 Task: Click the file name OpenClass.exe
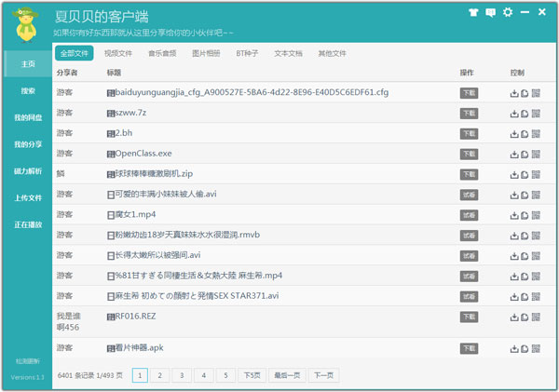(143, 154)
